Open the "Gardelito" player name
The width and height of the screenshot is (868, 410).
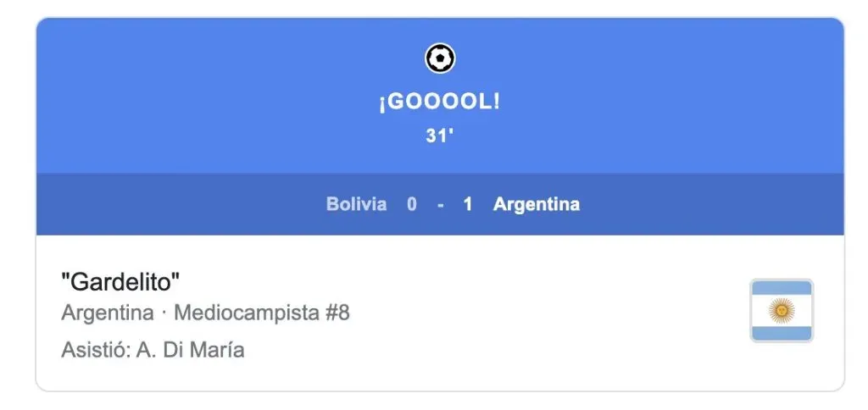pos(120,282)
